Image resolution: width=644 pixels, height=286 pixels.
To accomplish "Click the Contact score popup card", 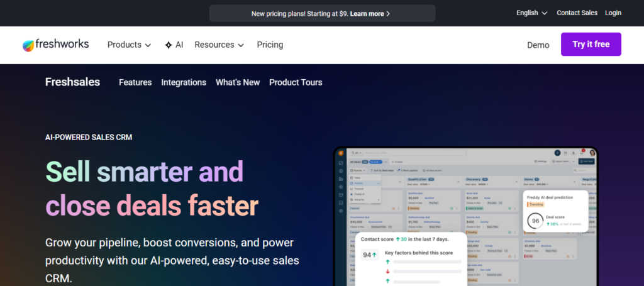I will [x=411, y=259].
